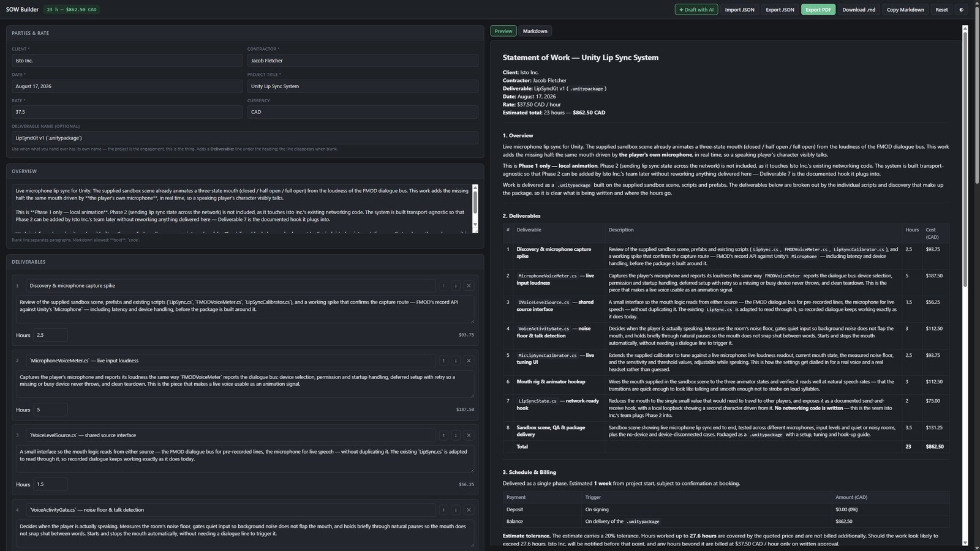980x551 pixels.
Task: Delete the MicrophoneVoiceMeter.cs deliverable
Action: pyautogui.click(x=469, y=361)
